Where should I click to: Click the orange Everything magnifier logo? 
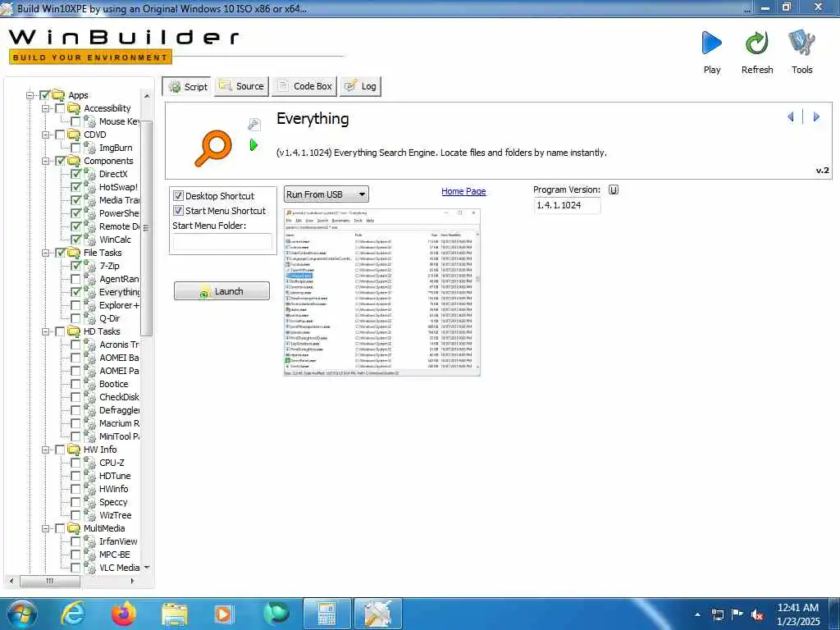pos(213,148)
